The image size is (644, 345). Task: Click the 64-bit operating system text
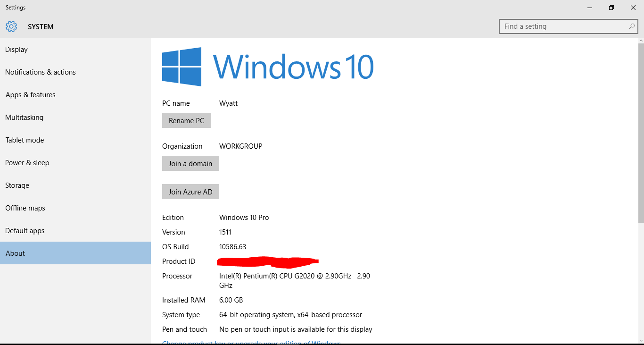pos(291,315)
